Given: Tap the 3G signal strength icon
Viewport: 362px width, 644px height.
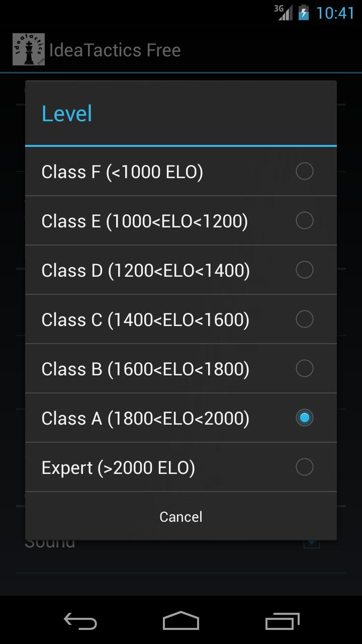Looking at the screenshot, I should coord(283,12).
